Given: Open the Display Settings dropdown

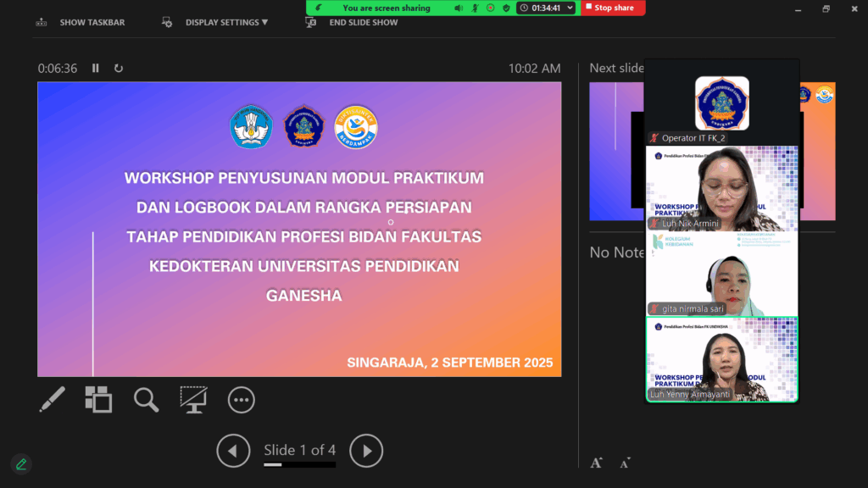Looking at the screenshot, I should click(226, 23).
